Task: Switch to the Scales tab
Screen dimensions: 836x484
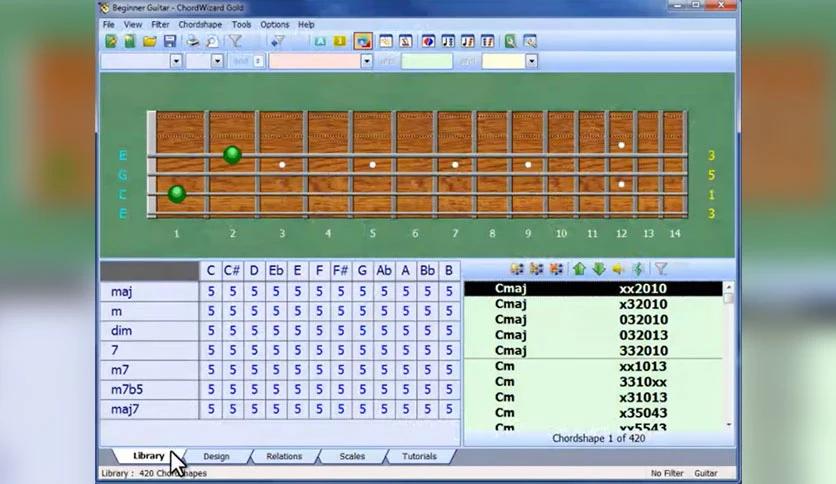Action: 352,456
